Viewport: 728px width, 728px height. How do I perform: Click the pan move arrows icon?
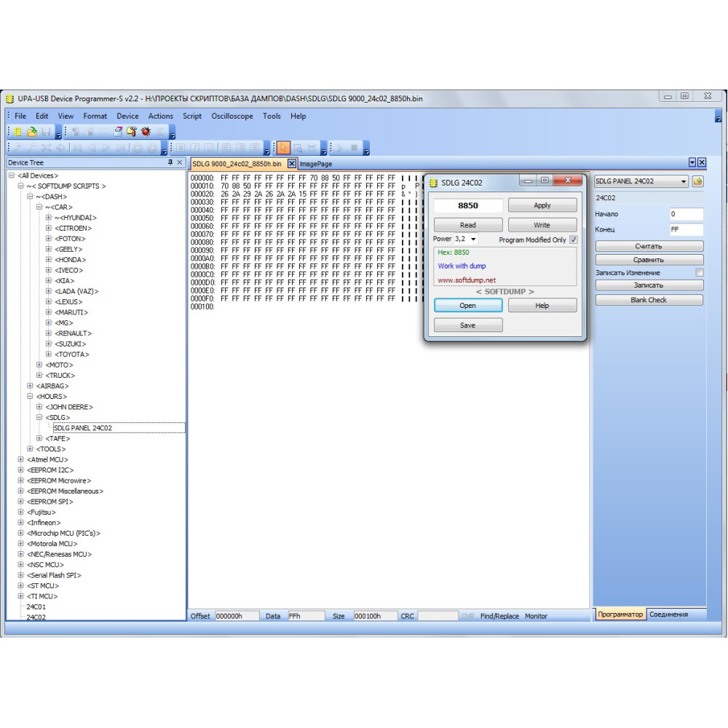click(60, 148)
